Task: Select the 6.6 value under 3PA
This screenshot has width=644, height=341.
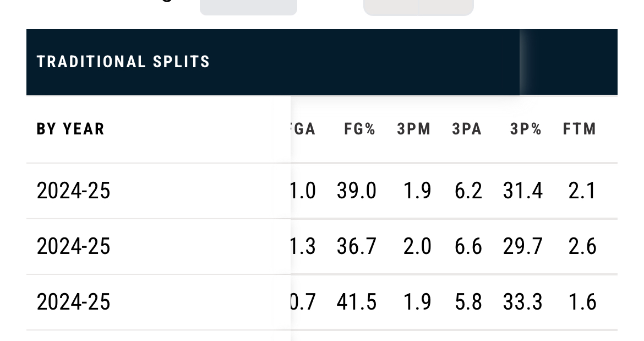Action: (468, 246)
